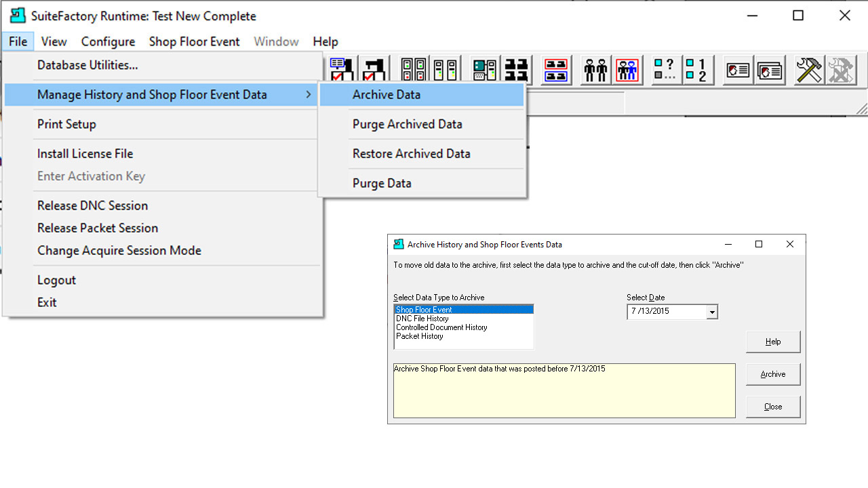The height and width of the screenshot is (488, 868).
Task: Choose Print Setup from File menu
Action: (162, 124)
